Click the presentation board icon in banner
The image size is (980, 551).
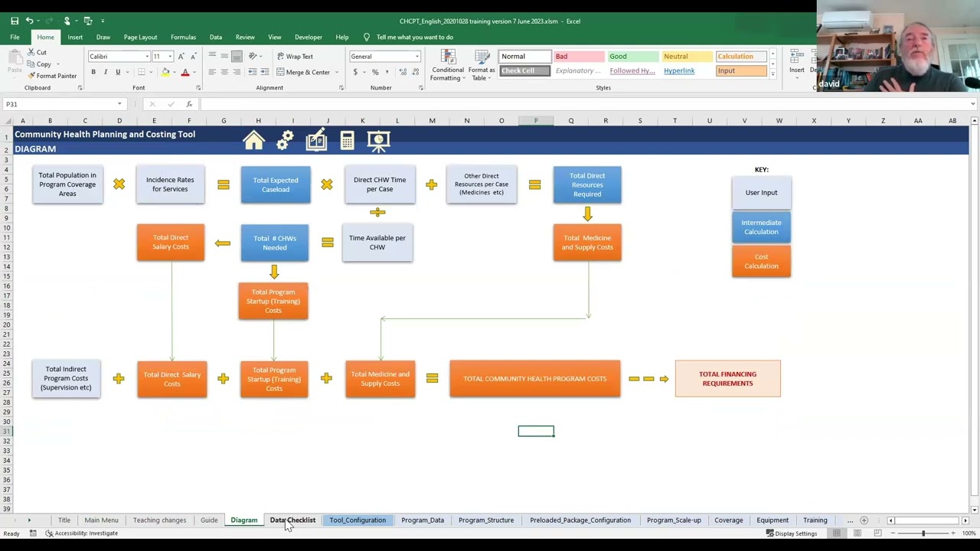coord(378,140)
